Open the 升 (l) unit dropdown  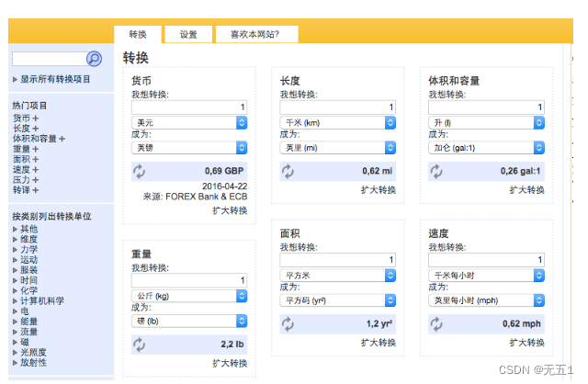[x=486, y=122]
